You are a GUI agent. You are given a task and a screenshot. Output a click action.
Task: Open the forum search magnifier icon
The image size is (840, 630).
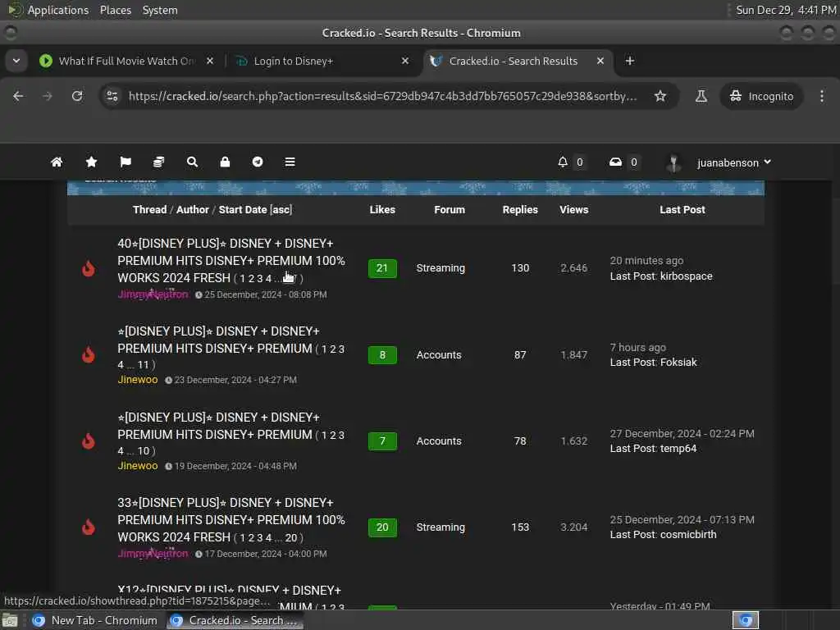192,162
